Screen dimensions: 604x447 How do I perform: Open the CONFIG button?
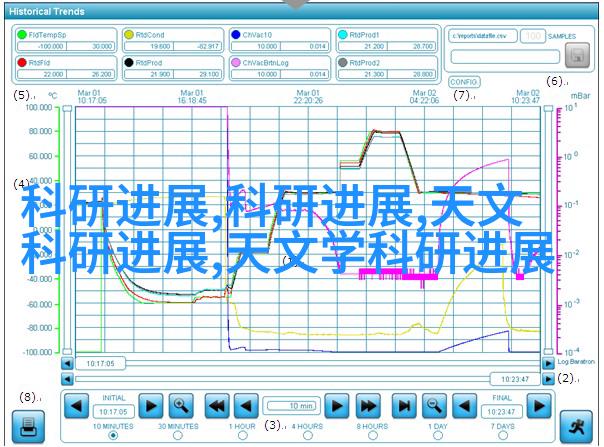click(464, 82)
